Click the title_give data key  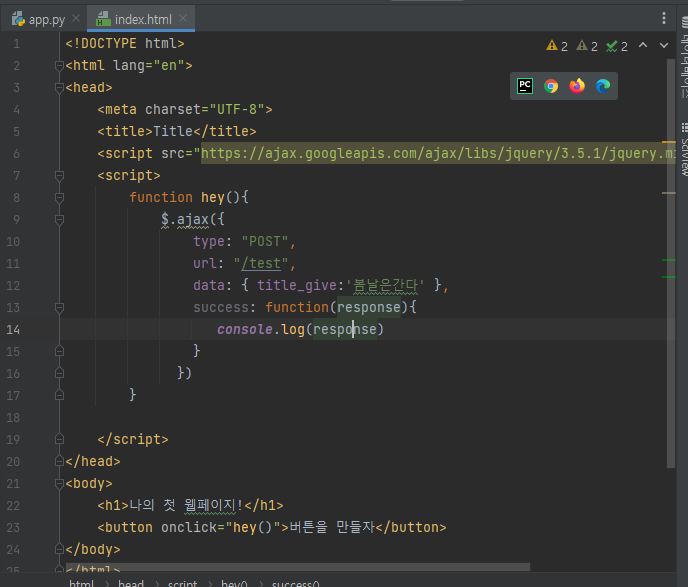pos(296,285)
